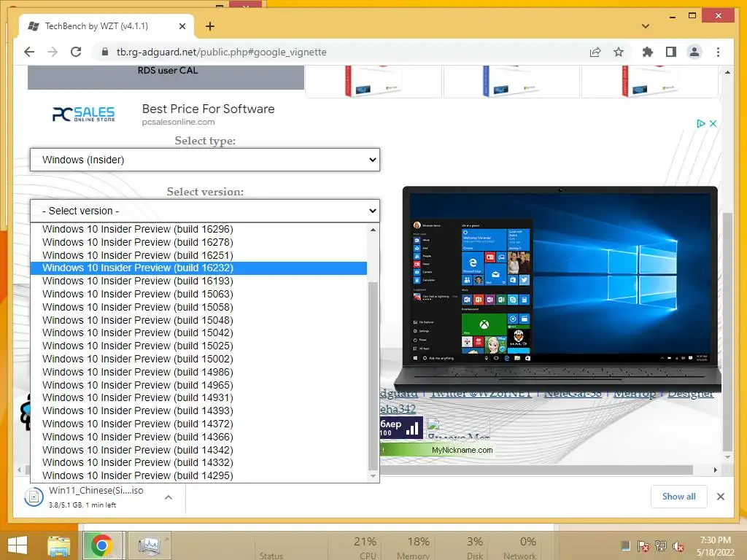Choose build 15002 from the list

198,359
